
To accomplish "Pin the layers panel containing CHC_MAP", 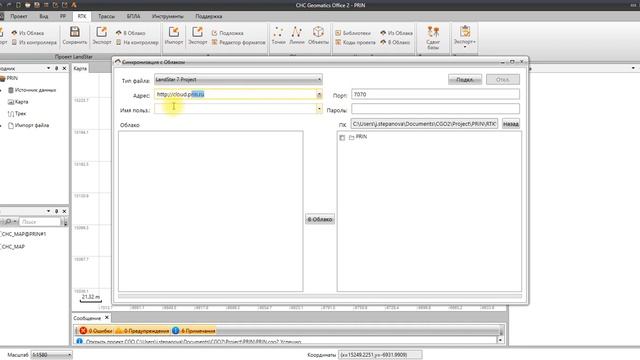I will (x=56, y=211).
